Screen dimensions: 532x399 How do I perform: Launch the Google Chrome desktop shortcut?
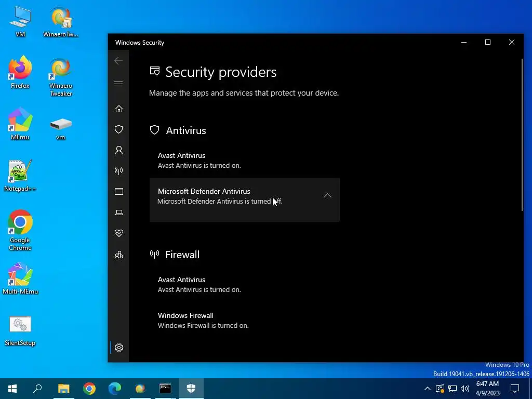(20, 230)
